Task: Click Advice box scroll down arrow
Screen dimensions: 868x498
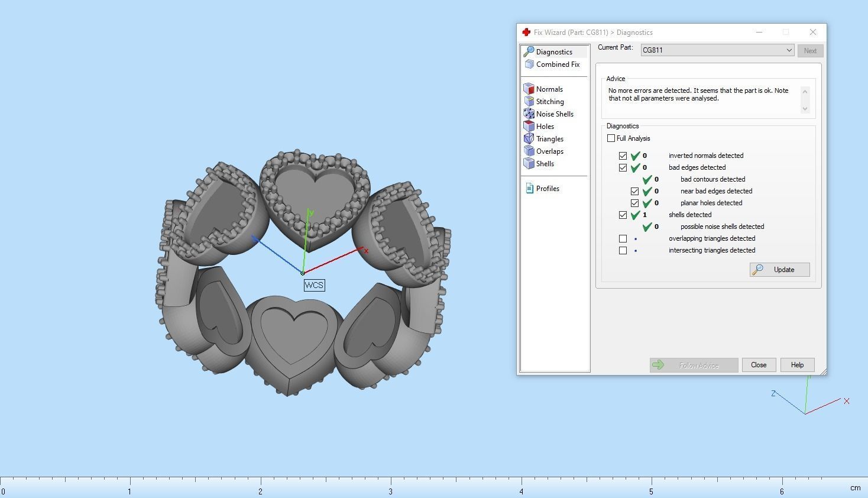Action: pos(805,109)
